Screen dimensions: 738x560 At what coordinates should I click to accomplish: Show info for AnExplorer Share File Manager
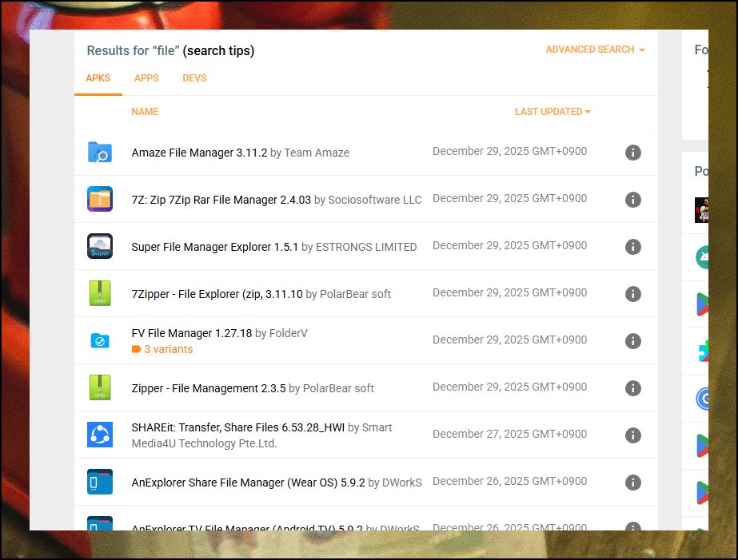coord(633,482)
